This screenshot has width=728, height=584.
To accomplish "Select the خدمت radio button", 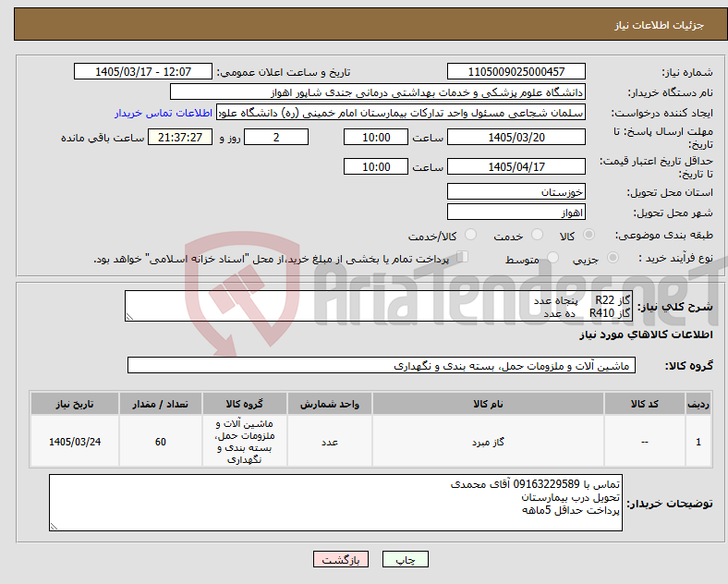I will pos(537,235).
